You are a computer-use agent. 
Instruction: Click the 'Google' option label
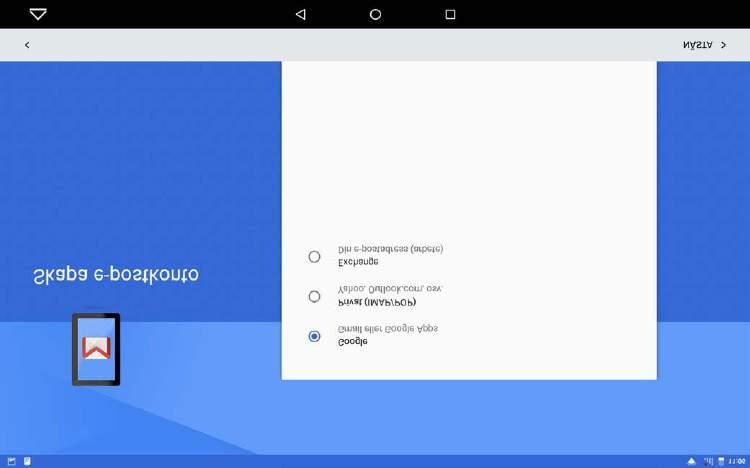point(353,342)
